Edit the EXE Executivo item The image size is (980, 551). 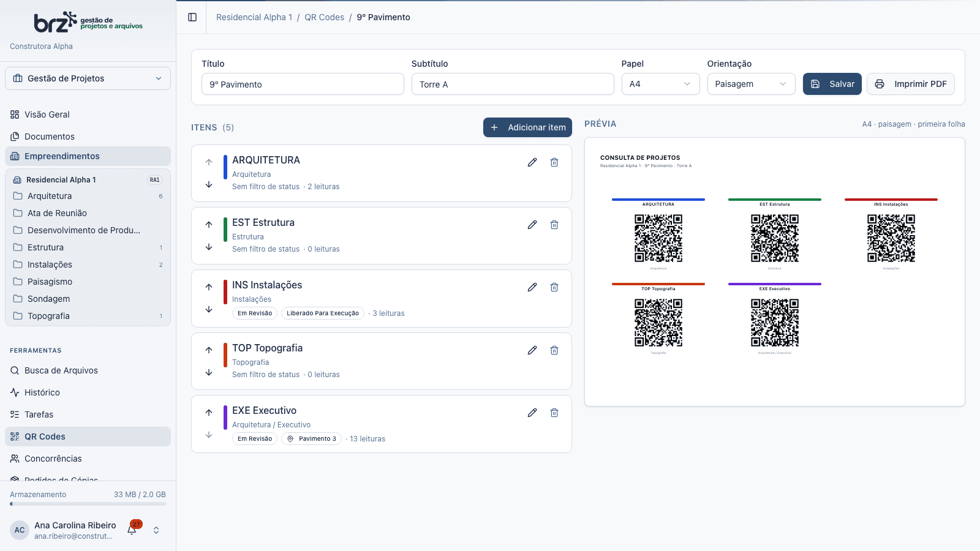532,413
